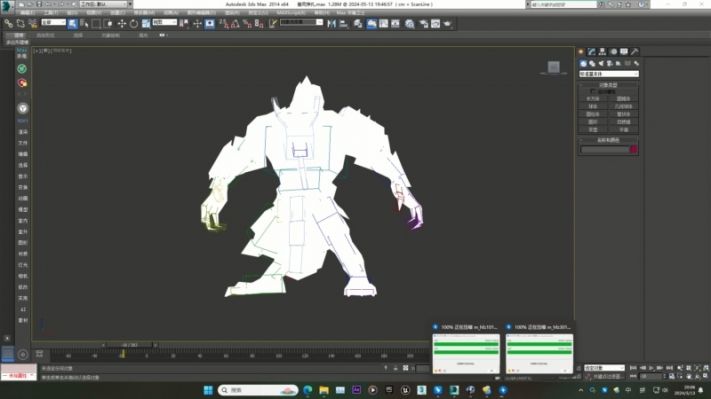Open the Rendered Frame Window
The image size is (711, 399).
(435, 24)
